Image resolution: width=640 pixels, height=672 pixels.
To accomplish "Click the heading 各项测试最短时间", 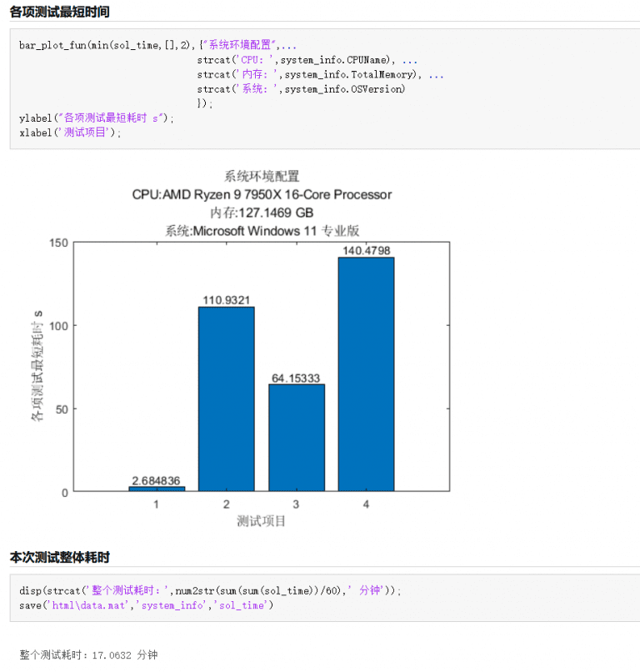I will (59, 12).
